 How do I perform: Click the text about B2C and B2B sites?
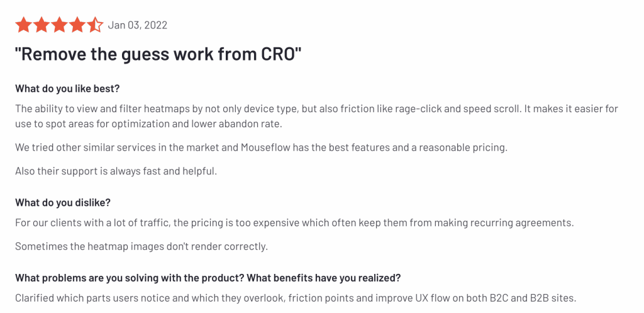[x=296, y=298]
